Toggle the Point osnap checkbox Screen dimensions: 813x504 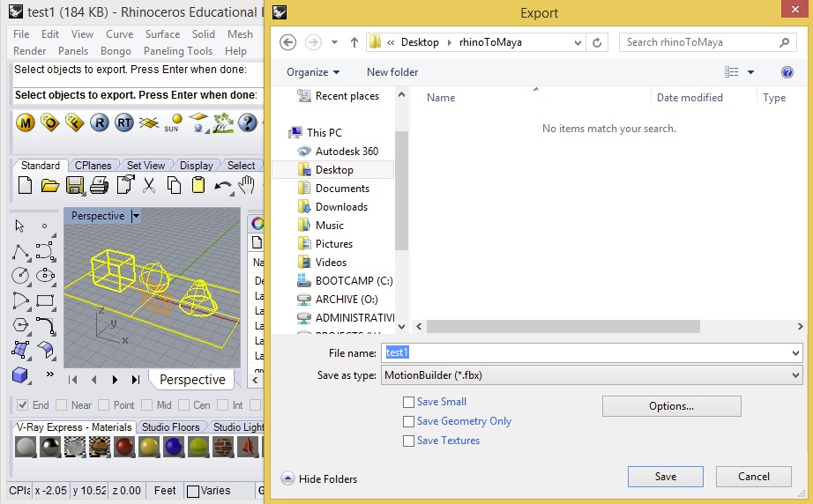pos(104,405)
